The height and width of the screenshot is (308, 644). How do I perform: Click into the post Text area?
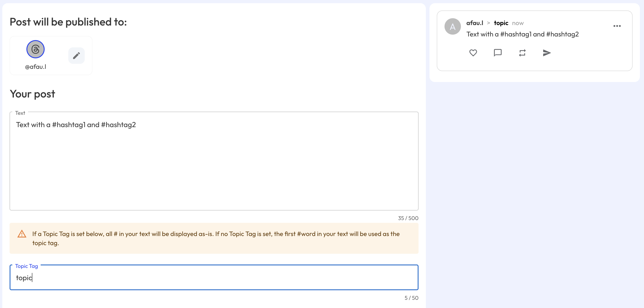point(214,161)
